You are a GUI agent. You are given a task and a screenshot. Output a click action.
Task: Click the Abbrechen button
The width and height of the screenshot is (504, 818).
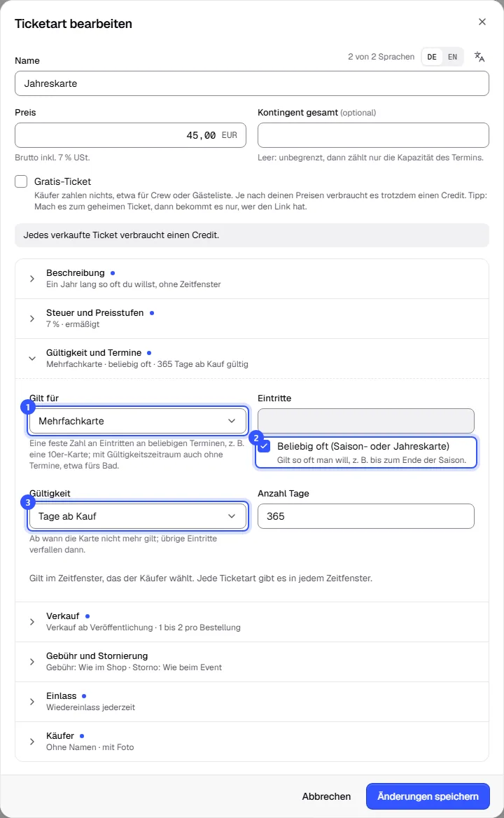click(x=326, y=796)
